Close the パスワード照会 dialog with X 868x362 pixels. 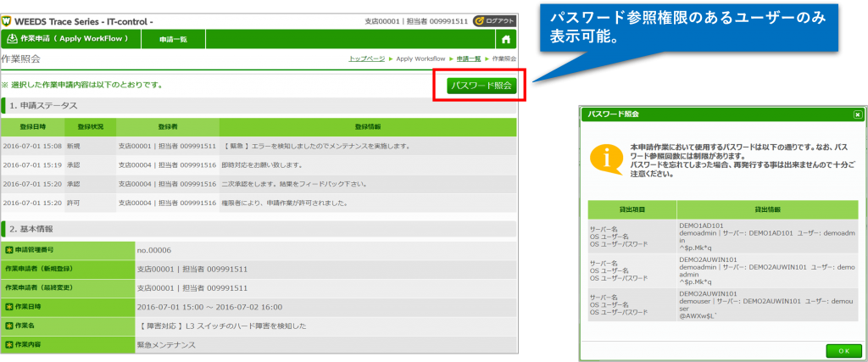pyautogui.click(x=857, y=114)
